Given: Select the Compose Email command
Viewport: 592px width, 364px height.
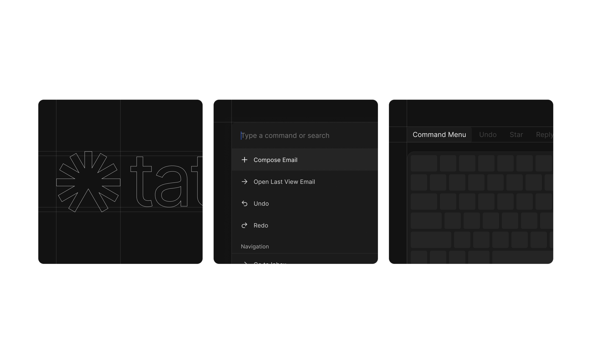Looking at the screenshot, I should 305,160.
